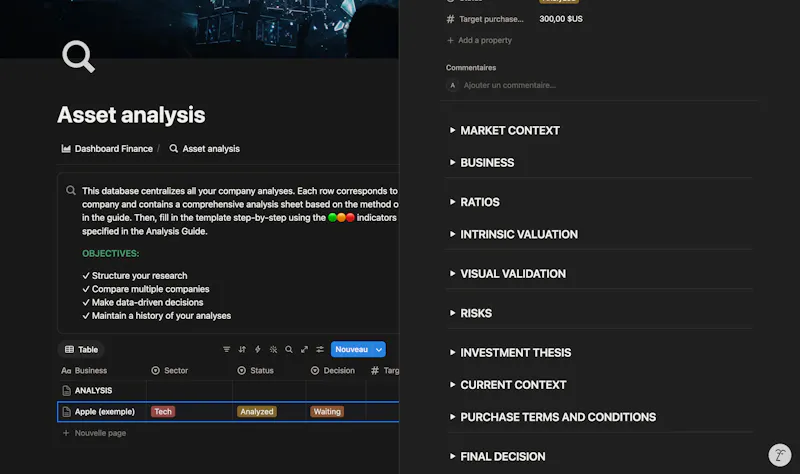Expand the PURCHASE TERMS AND CONDITIONS section
The height and width of the screenshot is (474, 800).
click(x=452, y=417)
